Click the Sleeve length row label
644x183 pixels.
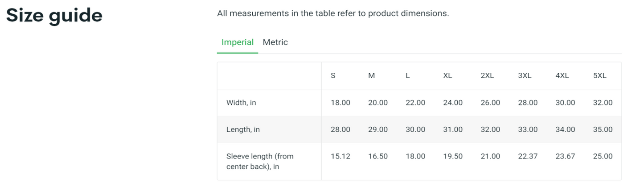pyautogui.click(x=260, y=162)
